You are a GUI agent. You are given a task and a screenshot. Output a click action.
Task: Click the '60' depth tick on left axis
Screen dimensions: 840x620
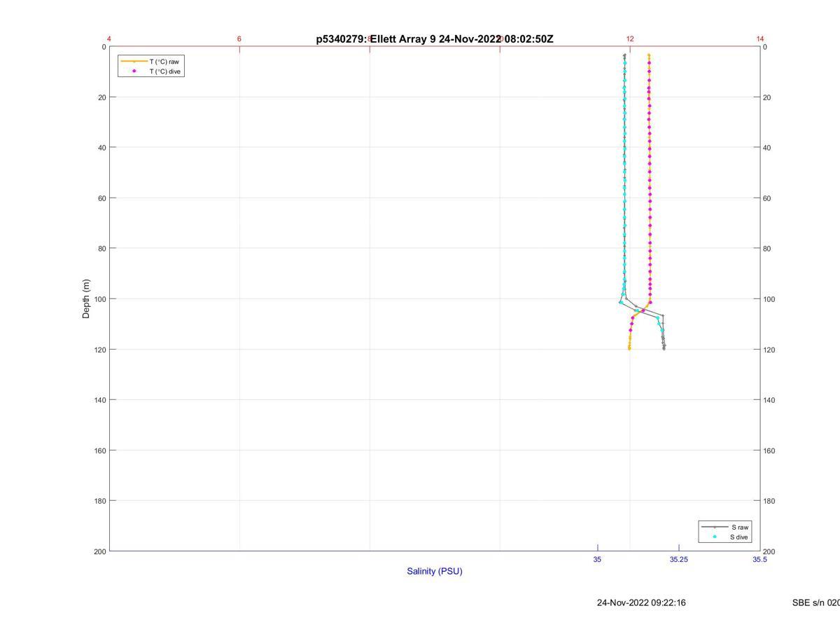(x=102, y=198)
